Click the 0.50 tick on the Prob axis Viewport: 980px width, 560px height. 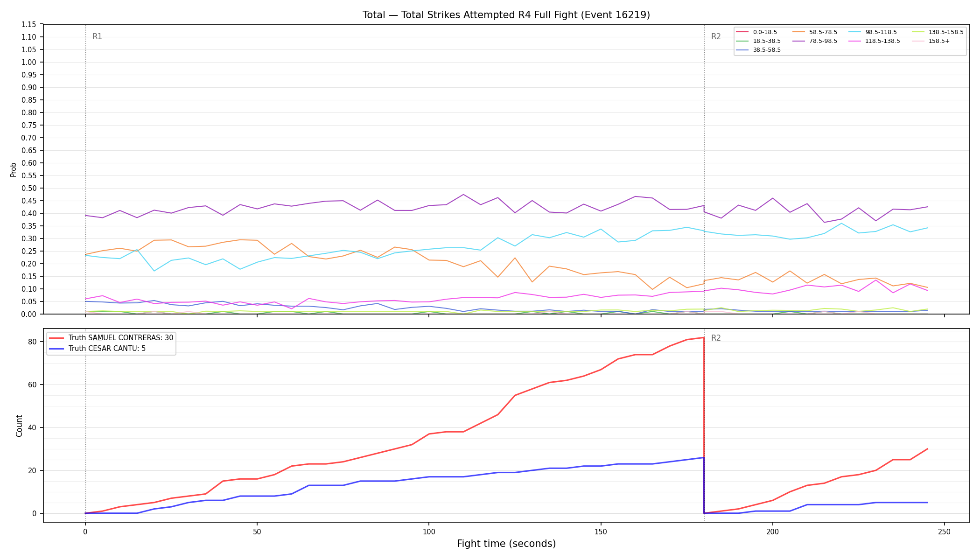click(x=29, y=188)
